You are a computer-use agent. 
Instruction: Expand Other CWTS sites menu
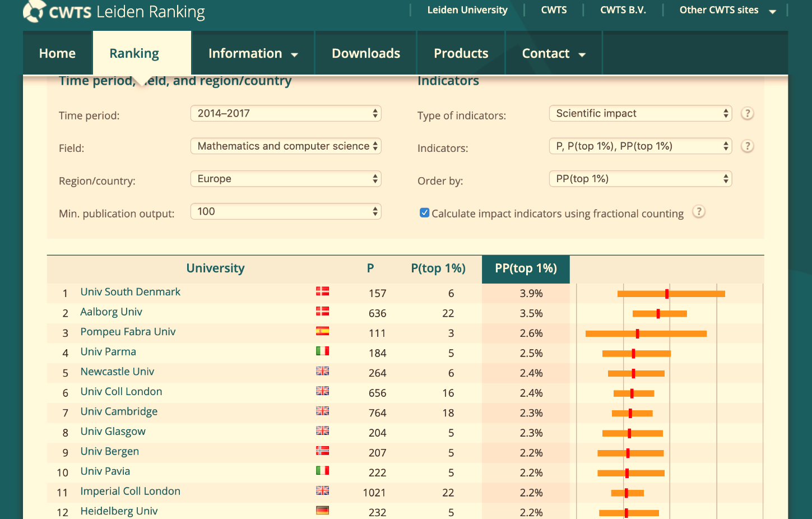[x=727, y=10]
